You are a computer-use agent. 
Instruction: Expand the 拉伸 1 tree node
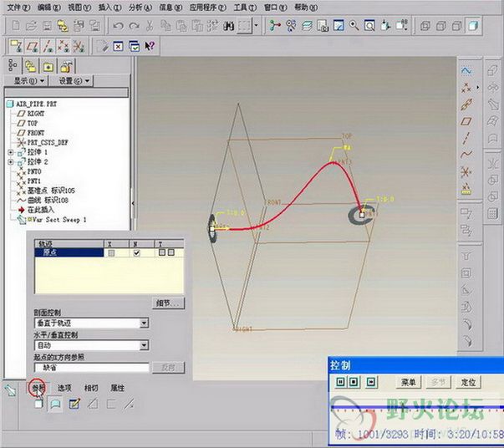[x=11, y=152]
